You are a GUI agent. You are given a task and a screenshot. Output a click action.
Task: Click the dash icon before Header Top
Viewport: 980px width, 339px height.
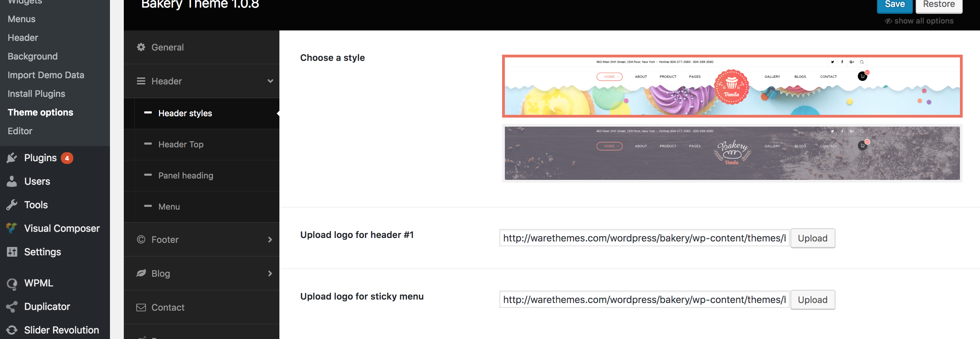tap(148, 144)
